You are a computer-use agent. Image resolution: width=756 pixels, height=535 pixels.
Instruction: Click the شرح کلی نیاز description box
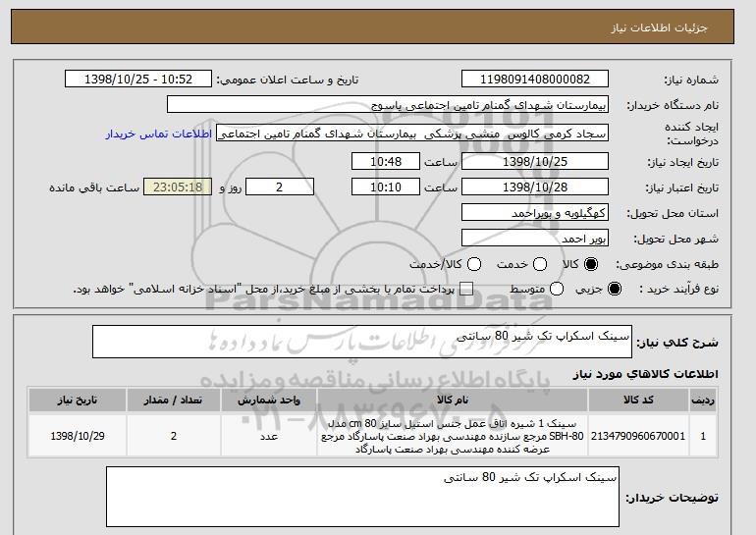pos(361,343)
